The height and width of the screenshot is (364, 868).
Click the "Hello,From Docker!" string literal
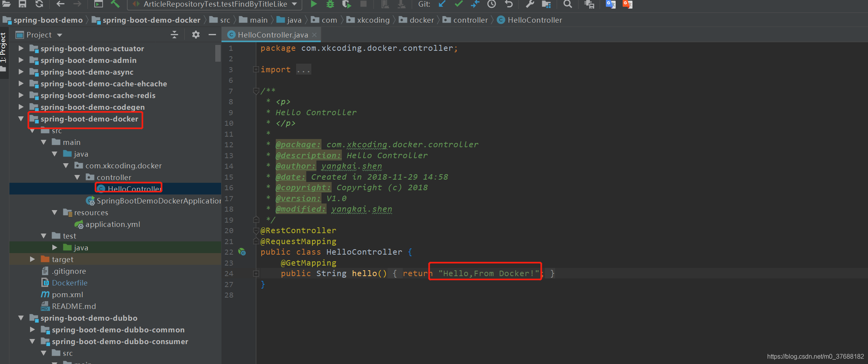point(488,273)
